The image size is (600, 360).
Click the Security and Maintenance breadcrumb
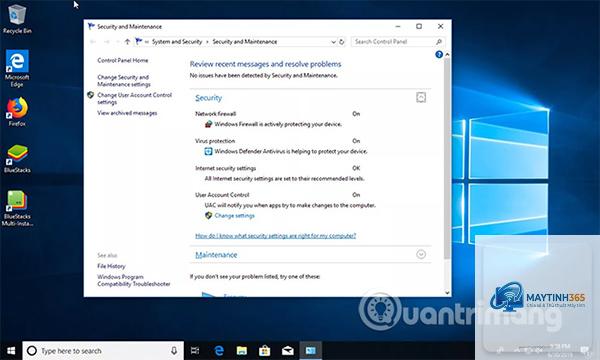[245, 42]
